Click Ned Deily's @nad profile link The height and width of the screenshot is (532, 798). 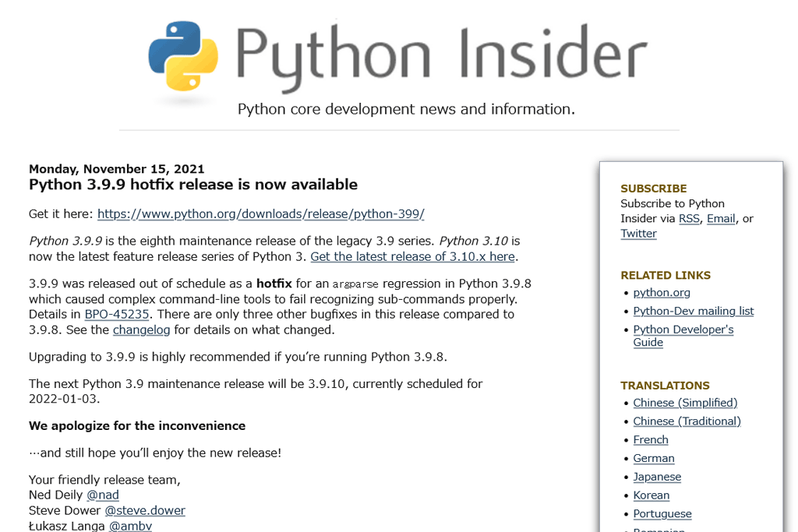[102, 495]
